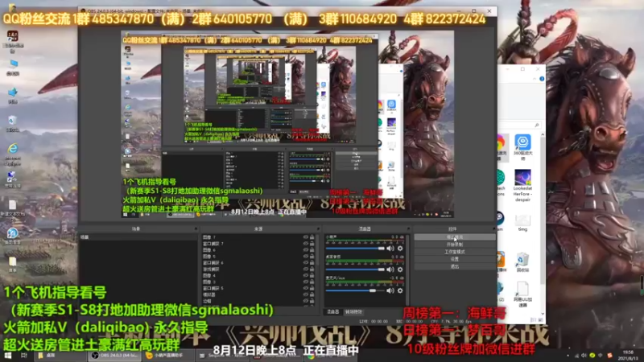644x362 pixels.
Task: Open Task View on the taskbar
Action: pos(24,356)
